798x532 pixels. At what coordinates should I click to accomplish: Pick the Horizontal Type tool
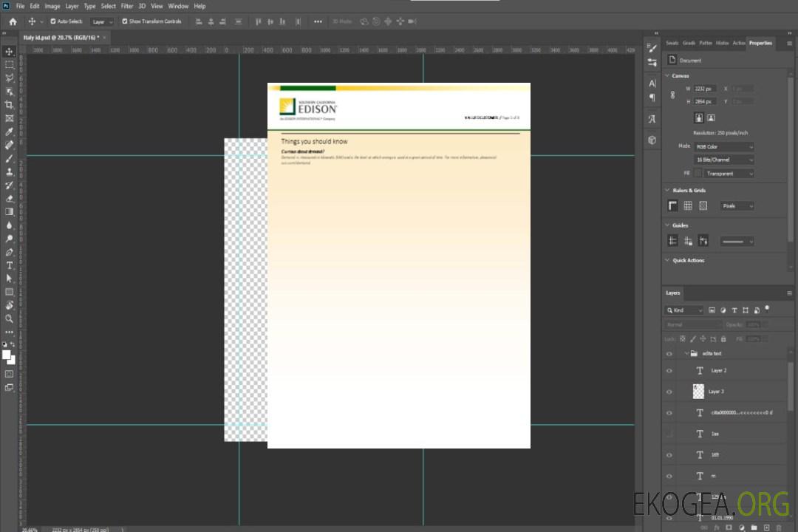click(10, 265)
